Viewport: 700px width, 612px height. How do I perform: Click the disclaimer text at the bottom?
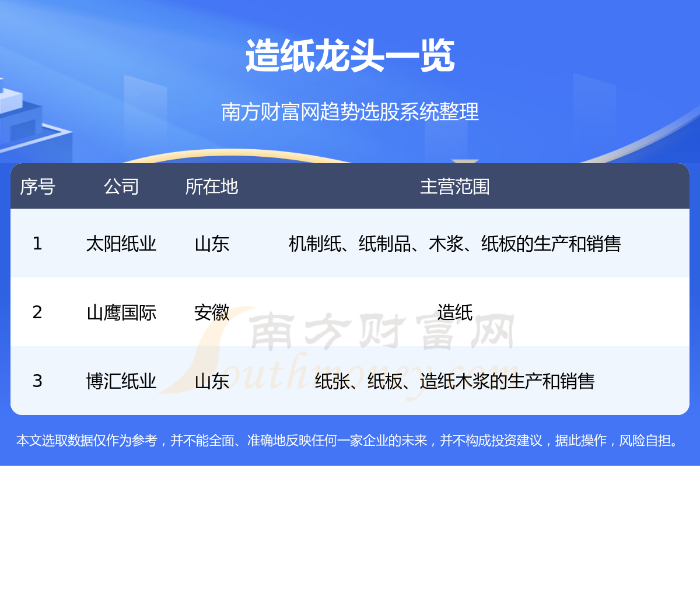[350, 441]
